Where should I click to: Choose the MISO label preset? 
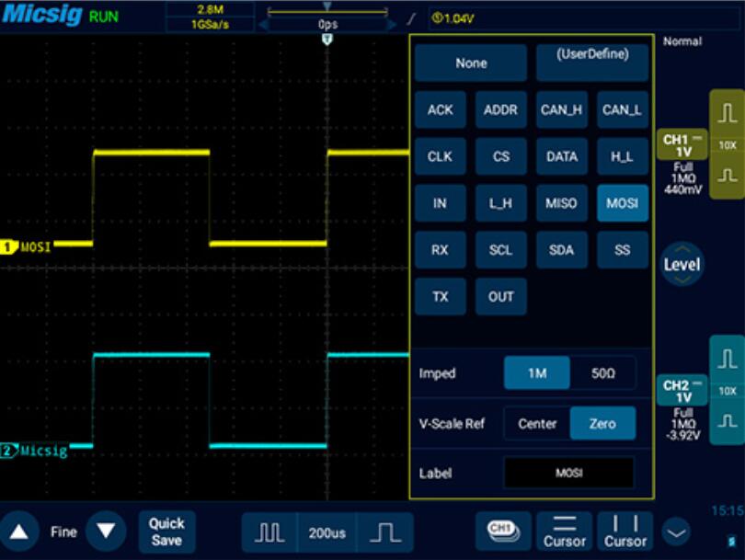click(561, 203)
